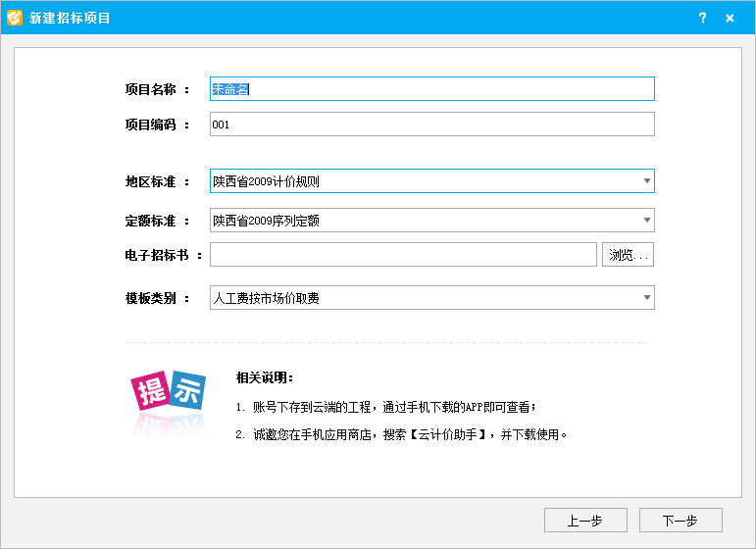Click the 电子招标书 file path field
Viewport: 756px width, 549px height.
point(404,255)
